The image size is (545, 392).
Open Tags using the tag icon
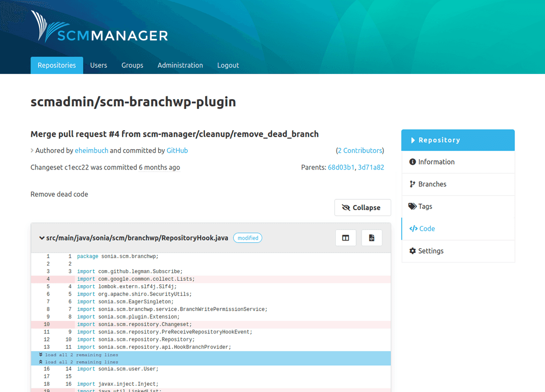coord(412,206)
